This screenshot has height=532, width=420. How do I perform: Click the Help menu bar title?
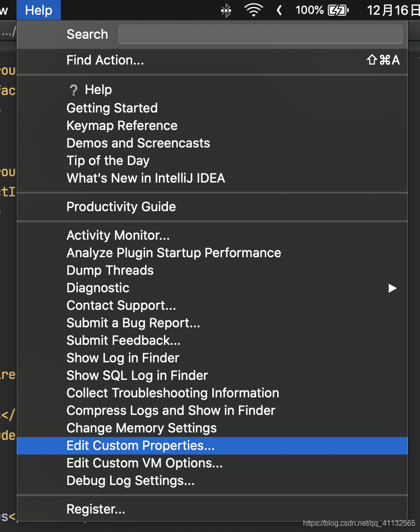coord(39,10)
